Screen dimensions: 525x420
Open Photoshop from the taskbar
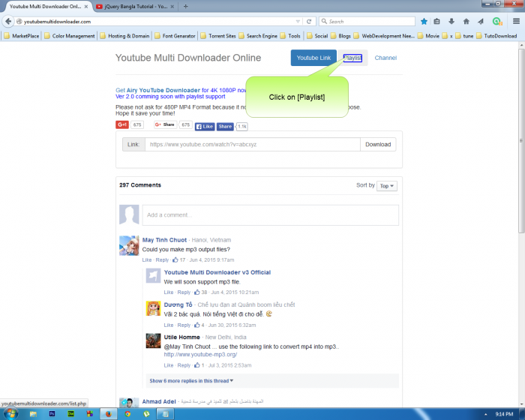pos(52,414)
